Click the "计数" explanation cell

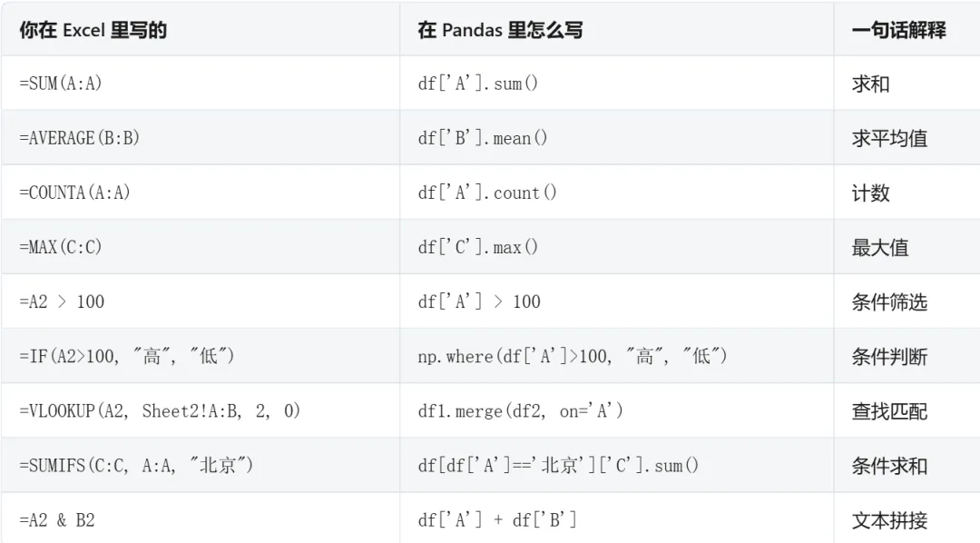click(870, 193)
